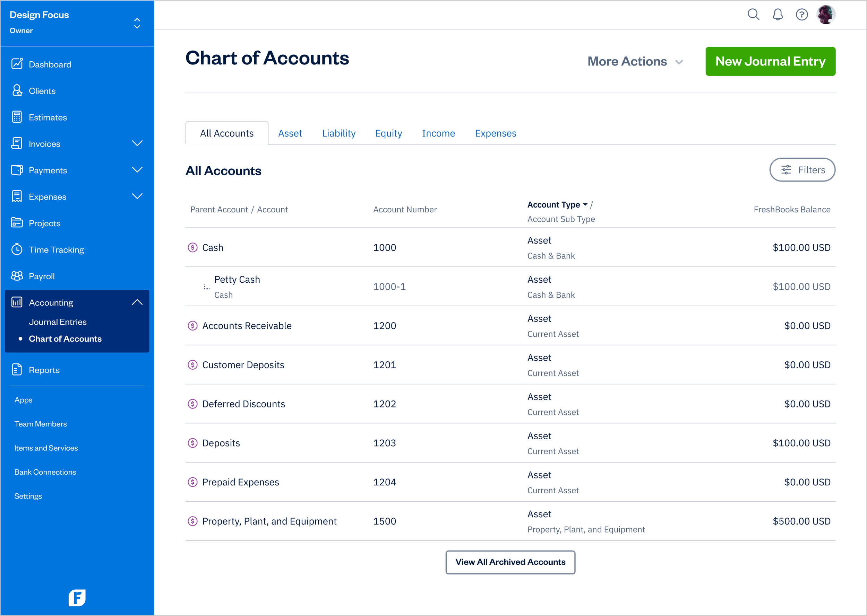Viewport: 867px width, 616px height.
Task: Switch to the Liability tab
Action: [338, 133]
